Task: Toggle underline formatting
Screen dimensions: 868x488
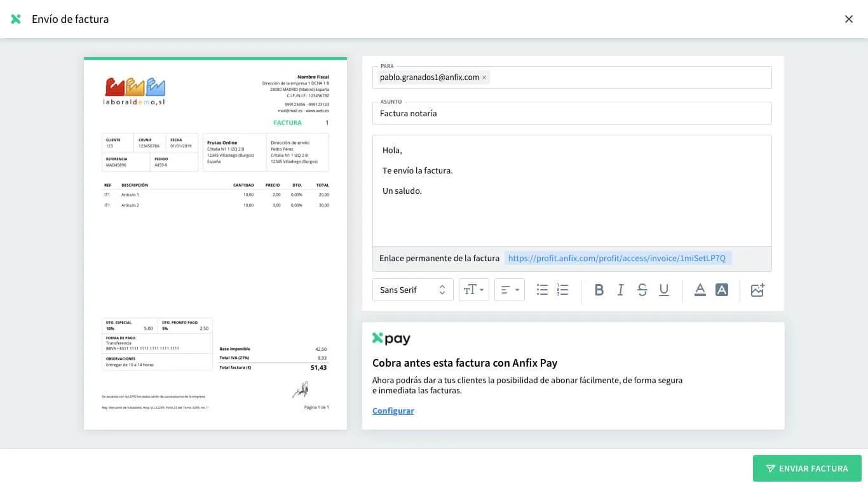Action: (664, 290)
